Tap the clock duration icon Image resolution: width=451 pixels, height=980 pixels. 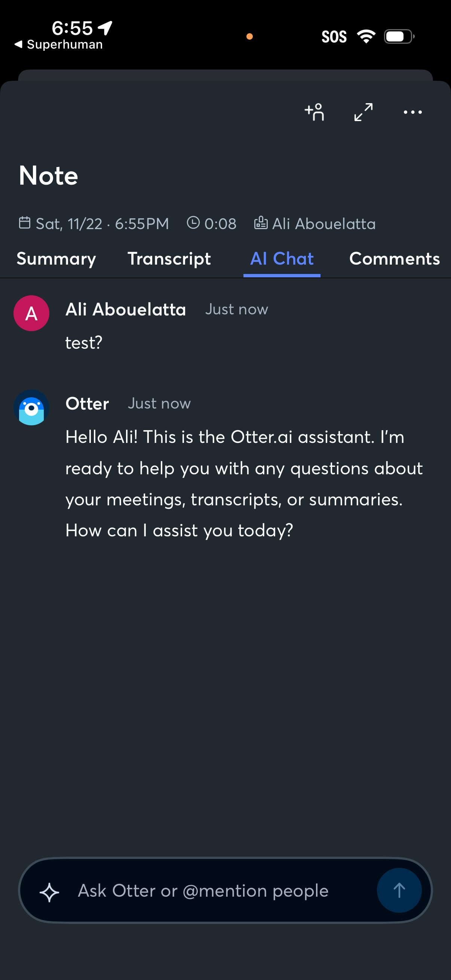click(x=193, y=222)
